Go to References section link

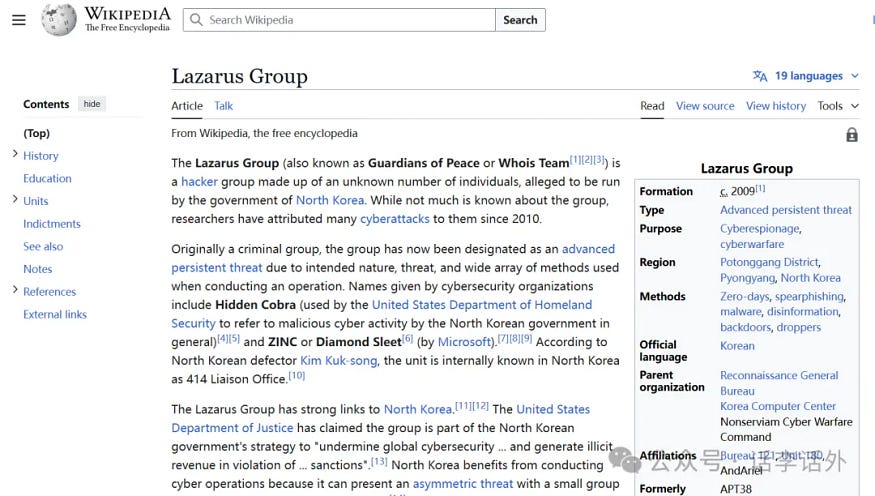coord(50,292)
